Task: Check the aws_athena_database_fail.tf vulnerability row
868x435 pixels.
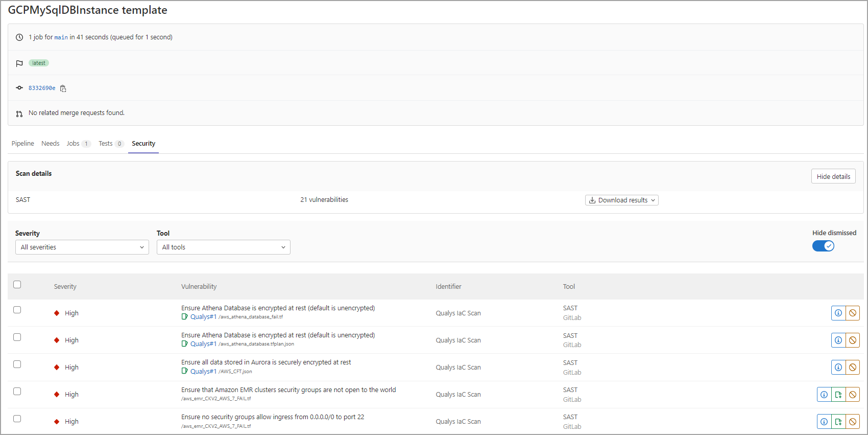Action: pyautogui.click(x=17, y=310)
